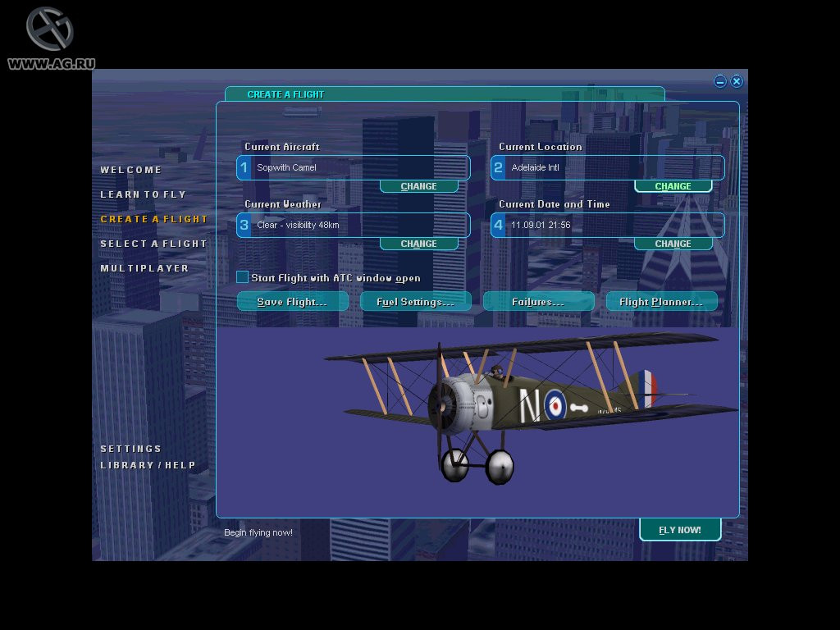Click the Fly Now! button

(680, 530)
